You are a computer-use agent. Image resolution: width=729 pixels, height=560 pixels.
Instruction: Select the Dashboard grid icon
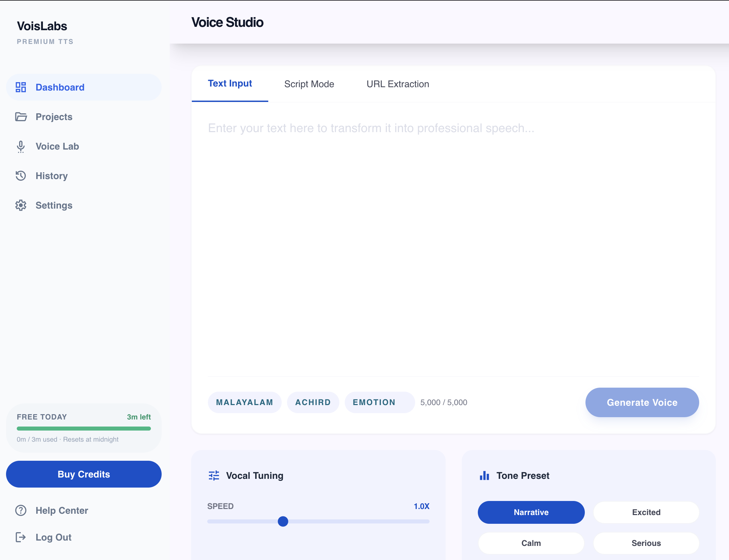(20, 87)
